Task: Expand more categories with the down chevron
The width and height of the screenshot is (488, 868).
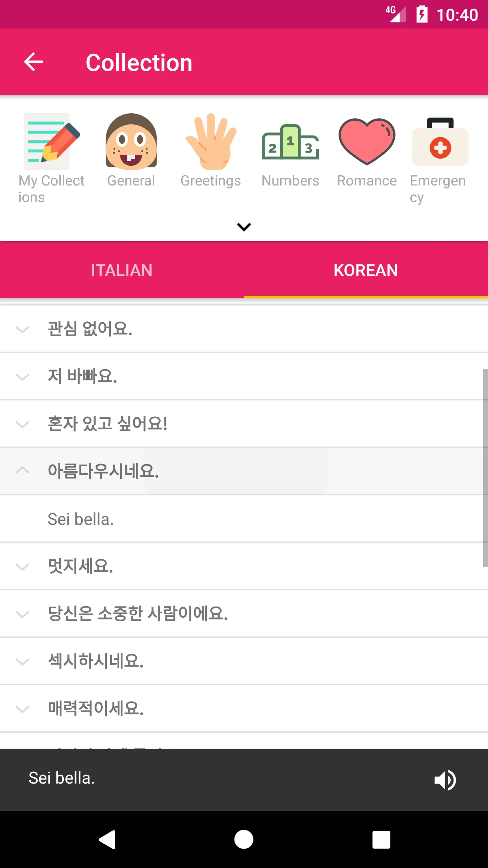Action: click(244, 227)
